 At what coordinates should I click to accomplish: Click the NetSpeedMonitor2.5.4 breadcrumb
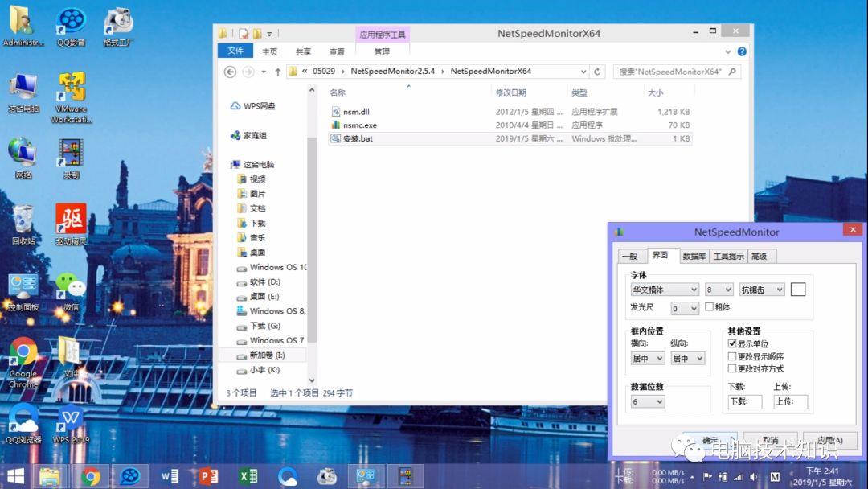pos(392,72)
